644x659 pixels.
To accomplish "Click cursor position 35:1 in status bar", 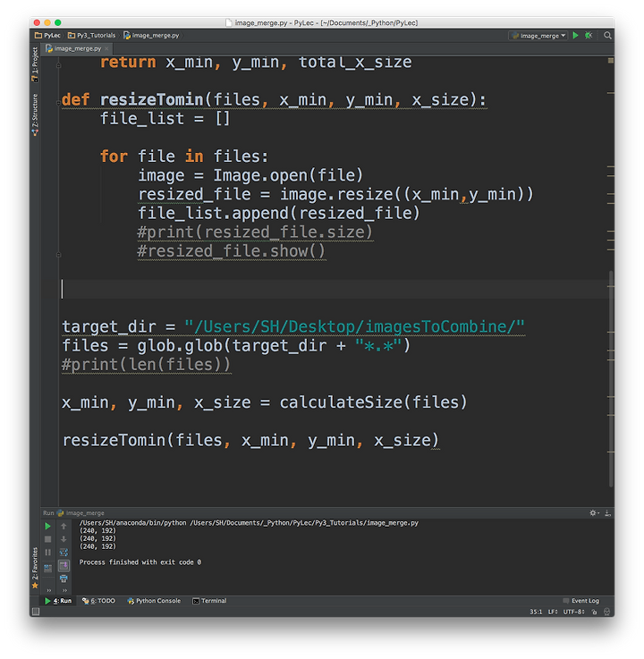I will pos(536,612).
